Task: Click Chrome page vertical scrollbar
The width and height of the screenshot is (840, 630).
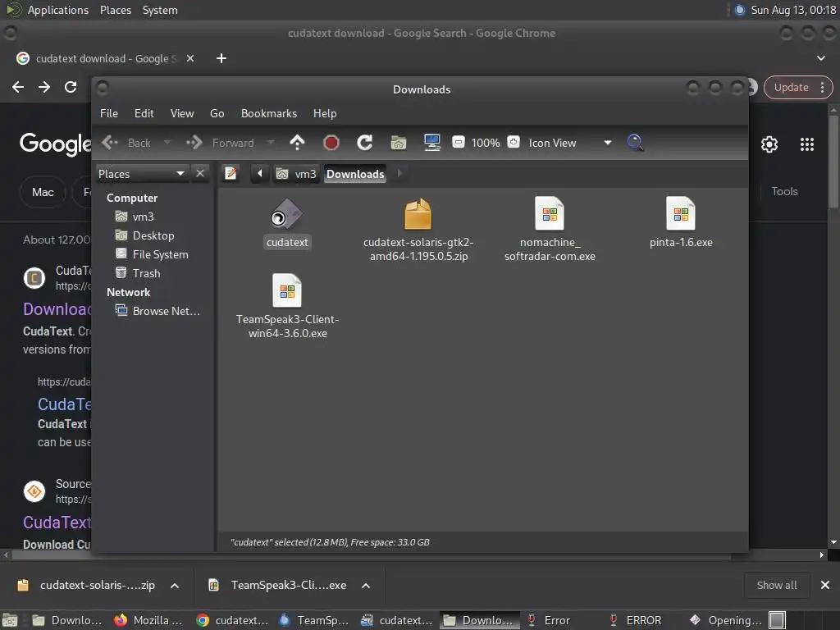Action: tap(833, 161)
